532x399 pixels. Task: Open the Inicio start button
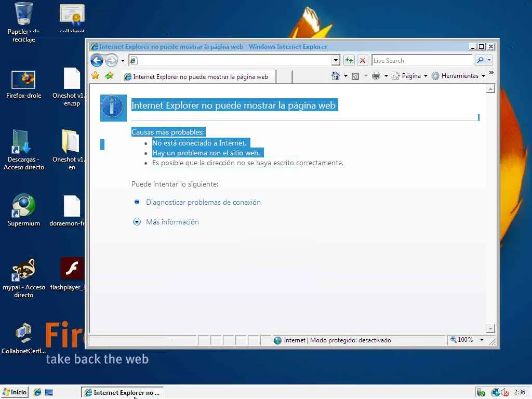coord(14,392)
